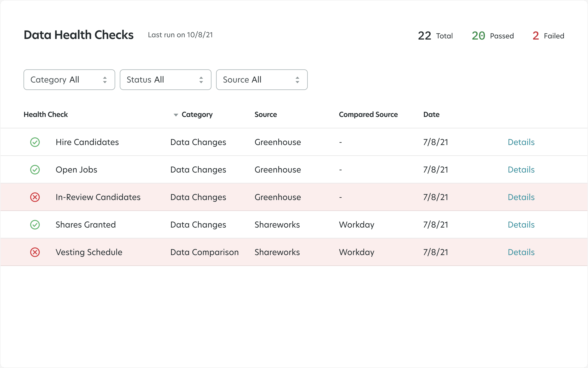The width and height of the screenshot is (588, 368).
Task: Open the Category All filter dropdown
Action: pyautogui.click(x=69, y=80)
